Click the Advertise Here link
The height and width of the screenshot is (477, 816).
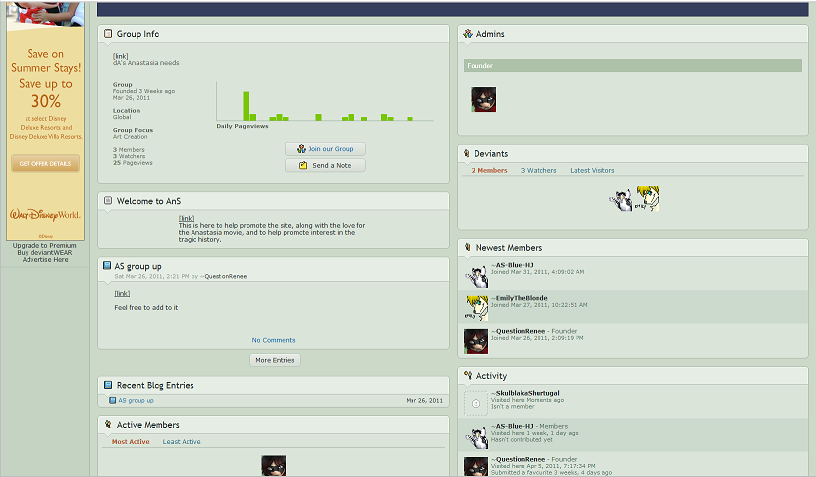tap(45, 260)
